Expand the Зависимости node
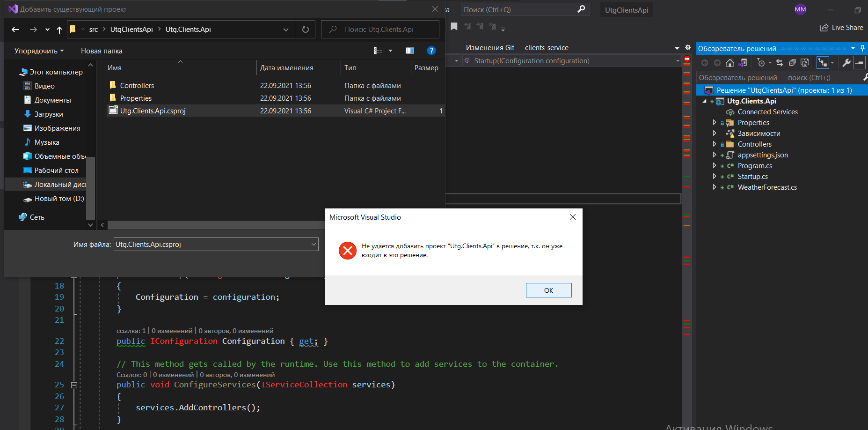 coord(715,133)
